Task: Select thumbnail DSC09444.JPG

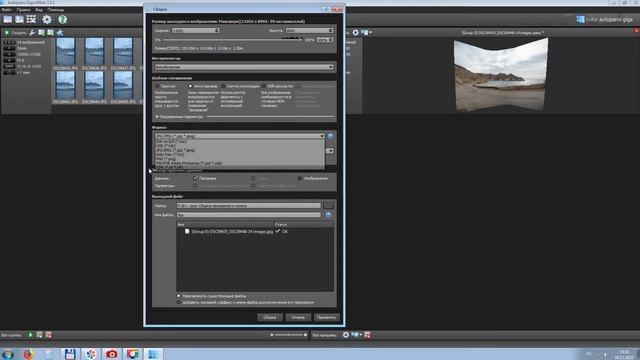Action: click(94, 87)
